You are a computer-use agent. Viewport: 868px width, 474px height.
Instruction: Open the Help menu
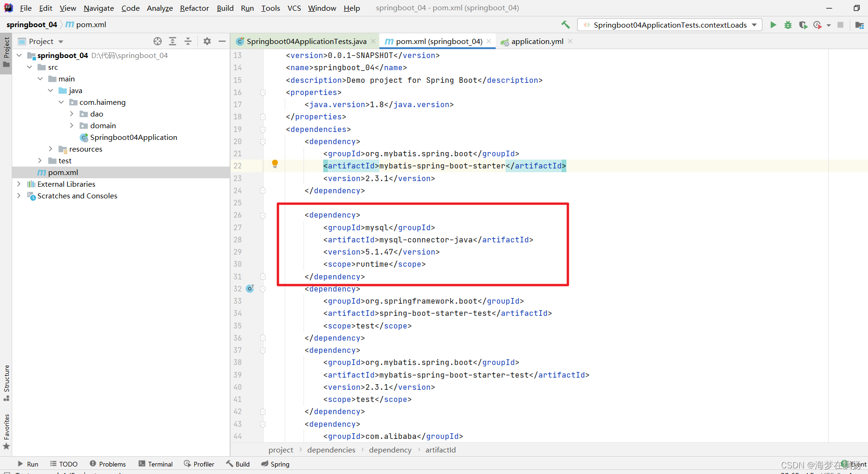[352, 8]
